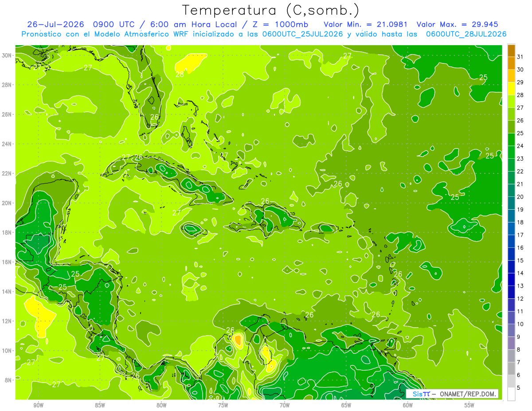
Task: Click the 75W longitude label
Action: tap(223, 405)
